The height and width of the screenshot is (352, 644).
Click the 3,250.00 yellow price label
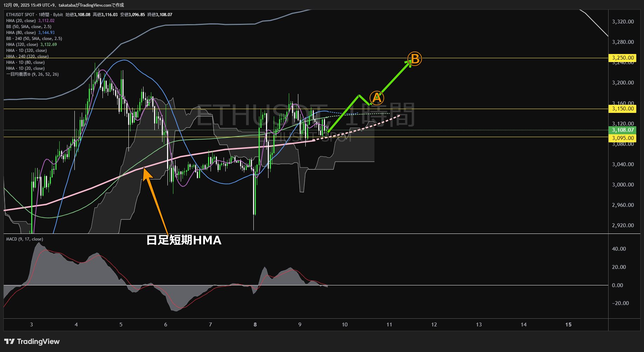(623, 58)
